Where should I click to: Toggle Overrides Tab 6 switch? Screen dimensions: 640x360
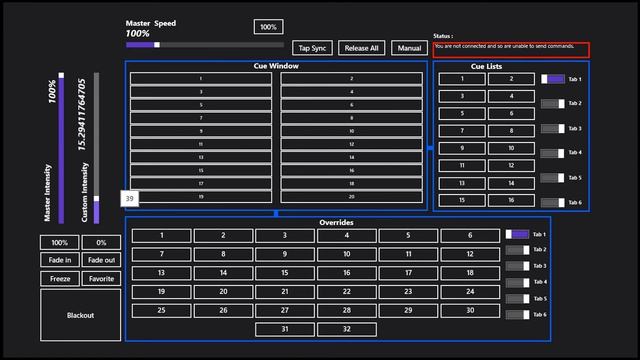tap(518, 315)
